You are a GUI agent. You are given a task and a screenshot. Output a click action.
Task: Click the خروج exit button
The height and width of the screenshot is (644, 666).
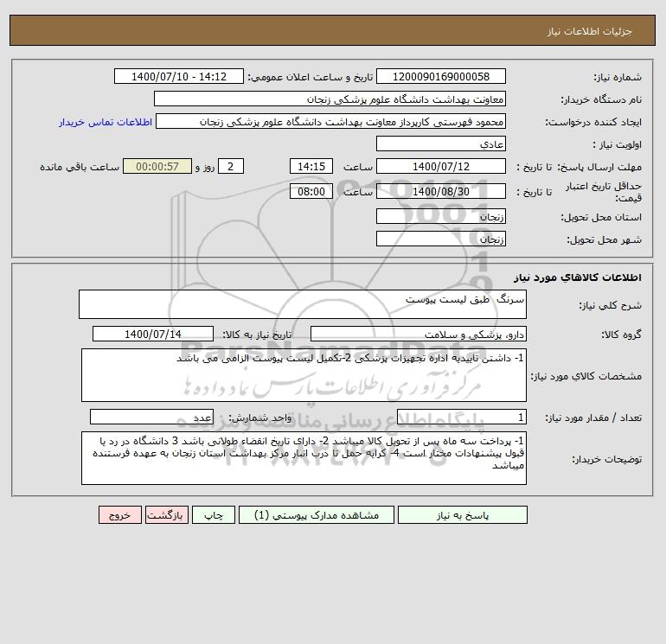coord(119,515)
